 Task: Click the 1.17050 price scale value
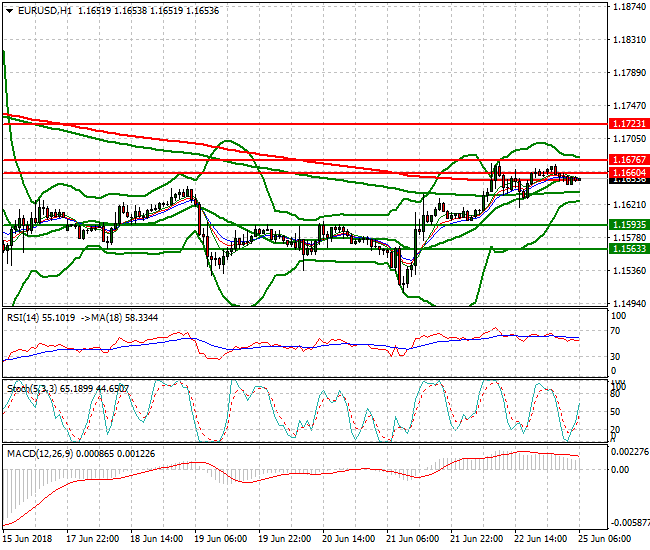(x=629, y=138)
